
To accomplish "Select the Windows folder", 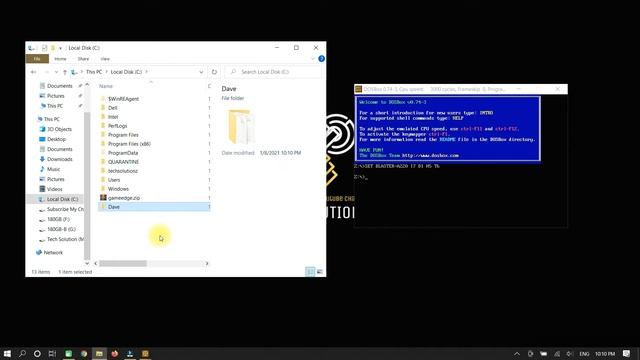I will pos(118,189).
